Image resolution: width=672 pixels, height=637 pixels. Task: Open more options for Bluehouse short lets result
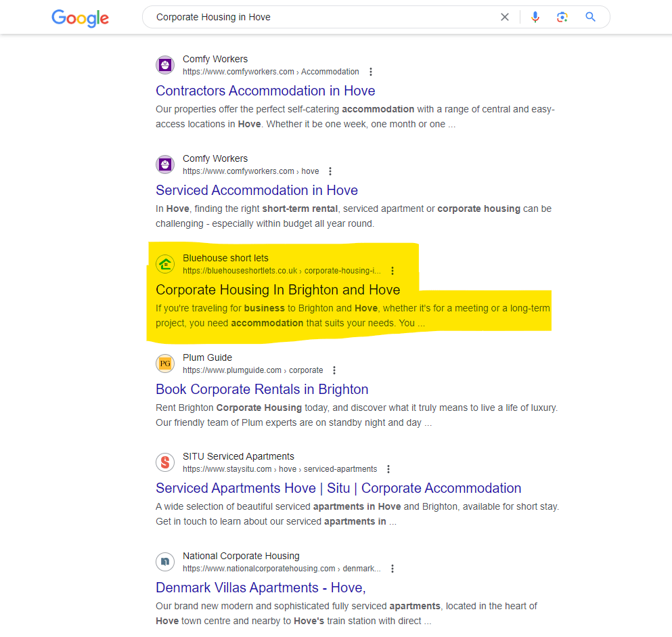tap(393, 271)
